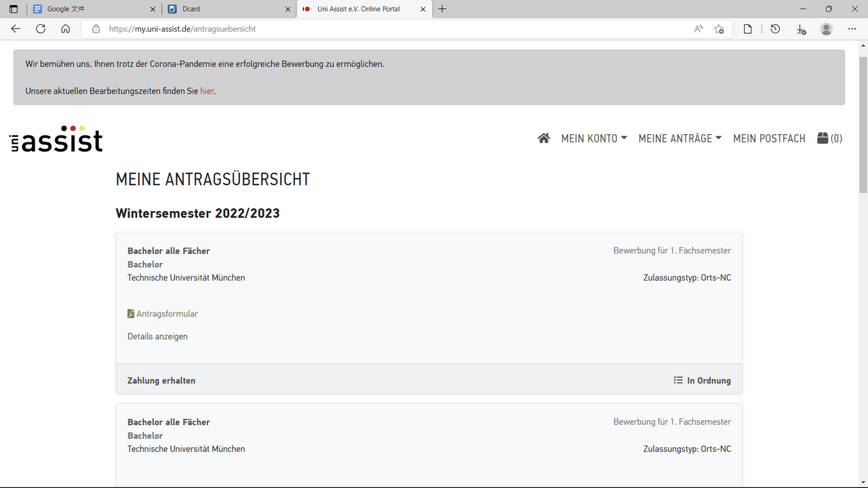
Task: Activate Read aloud icon in address bar
Action: click(x=698, y=28)
